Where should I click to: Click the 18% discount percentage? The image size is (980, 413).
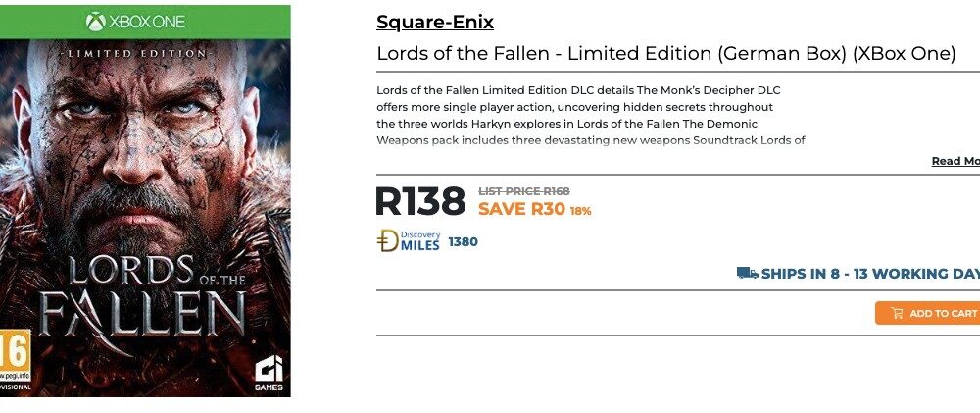coord(580,211)
